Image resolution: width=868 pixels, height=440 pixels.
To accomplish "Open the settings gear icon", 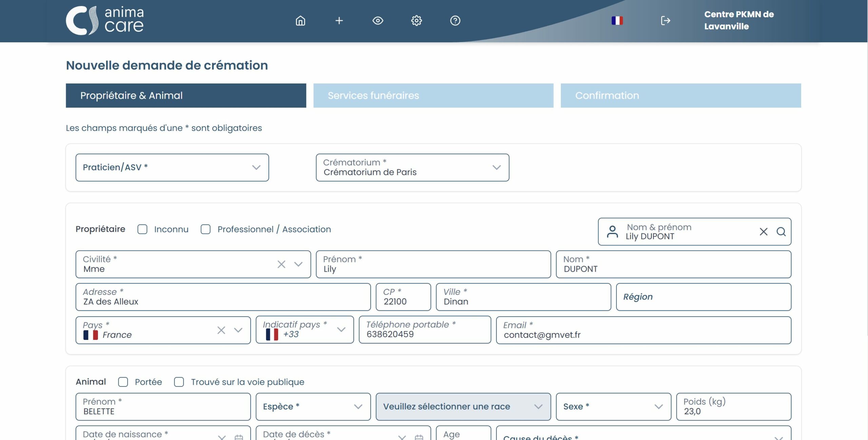I will (416, 21).
